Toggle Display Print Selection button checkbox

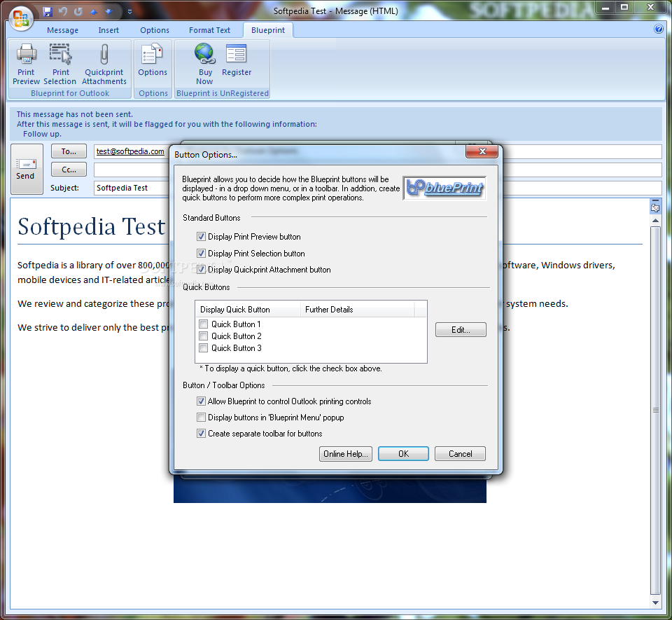coord(201,253)
